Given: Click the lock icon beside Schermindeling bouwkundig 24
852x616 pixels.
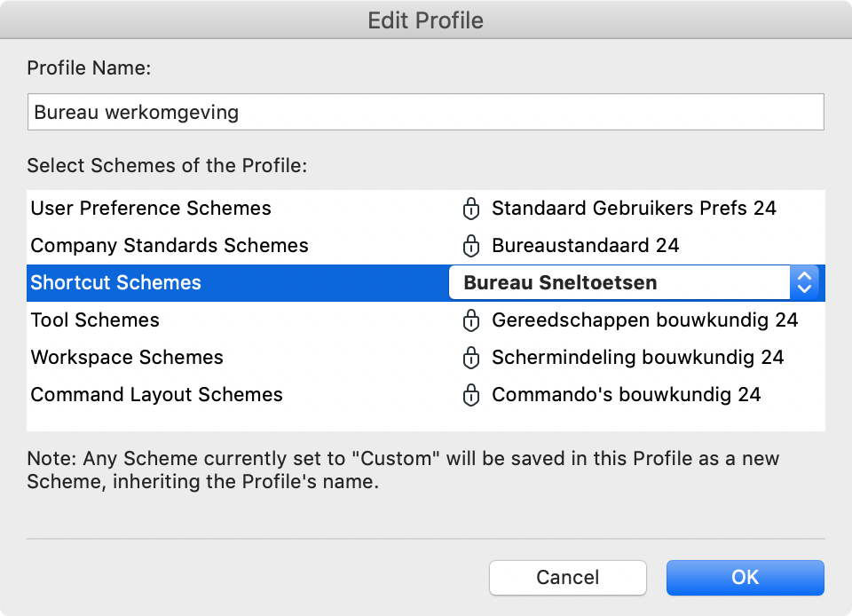Looking at the screenshot, I should pyautogui.click(x=471, y=358).
